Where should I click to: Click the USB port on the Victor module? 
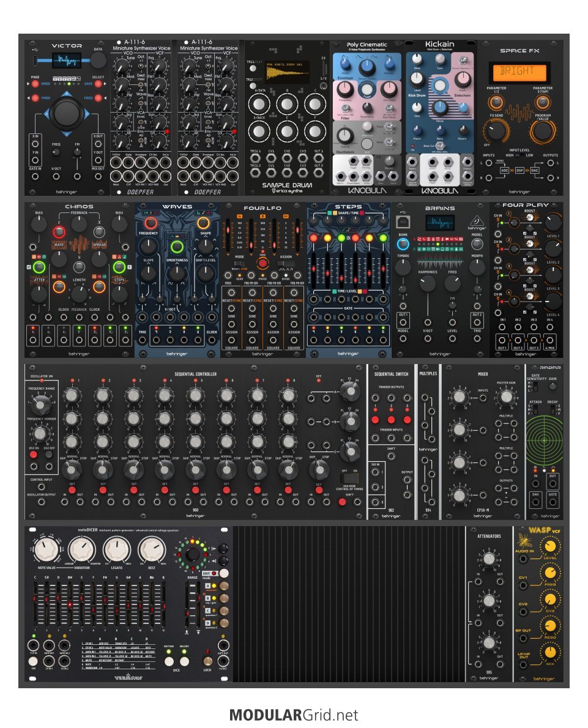35,60
